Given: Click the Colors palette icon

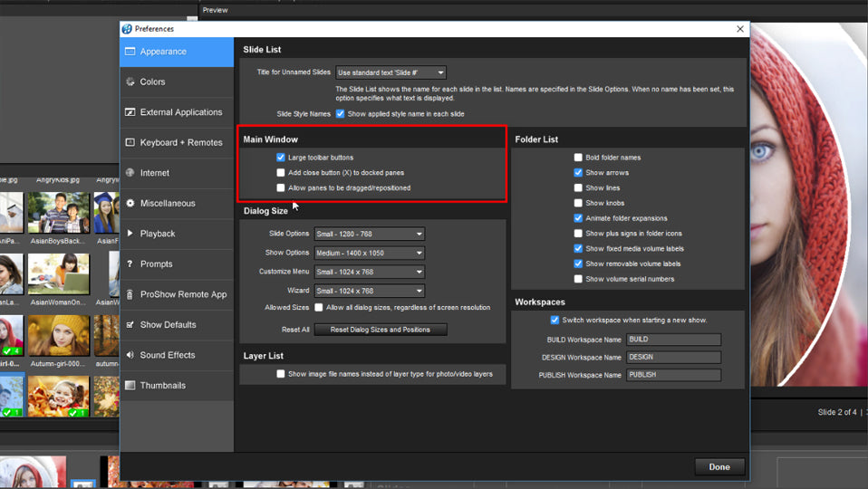Looking at the screenshot, I should coord(130,81).
